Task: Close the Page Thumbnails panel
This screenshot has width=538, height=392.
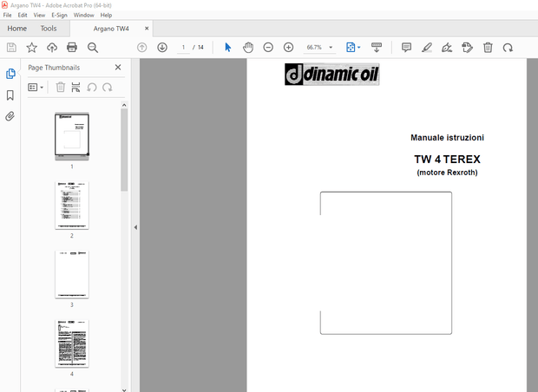Action: point(118,68)
